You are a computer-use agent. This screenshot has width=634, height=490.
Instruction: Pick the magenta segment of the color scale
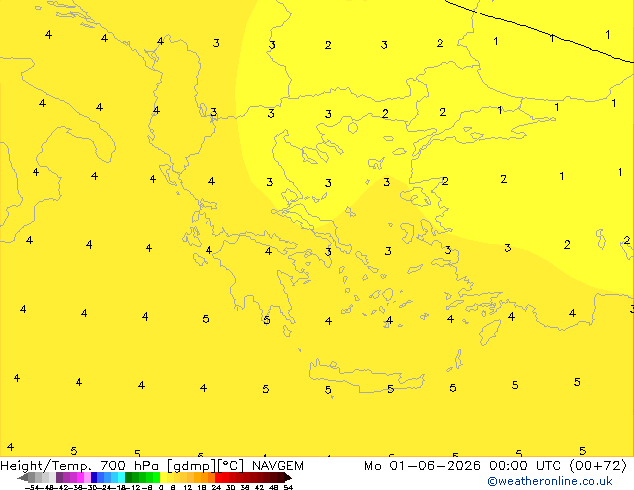pyautogui.click(x=80, y=477)
